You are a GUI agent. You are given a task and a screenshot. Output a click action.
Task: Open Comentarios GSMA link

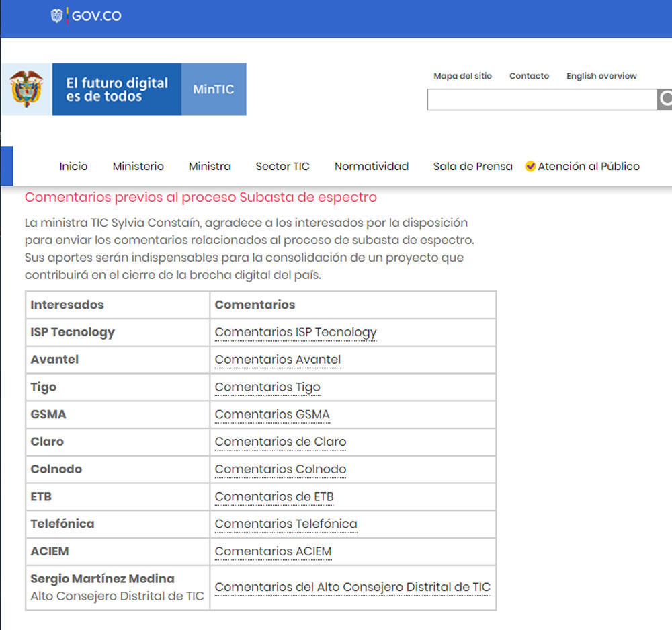[x=272, y=414]
